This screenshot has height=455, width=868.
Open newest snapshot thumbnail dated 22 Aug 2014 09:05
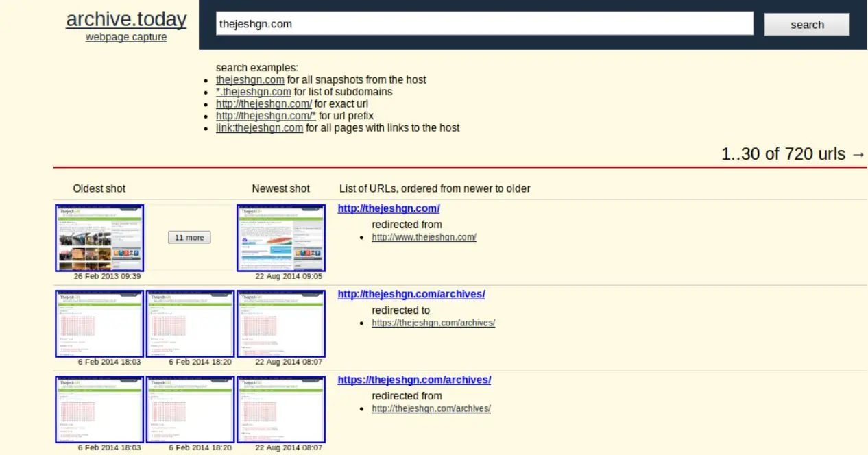280,238
